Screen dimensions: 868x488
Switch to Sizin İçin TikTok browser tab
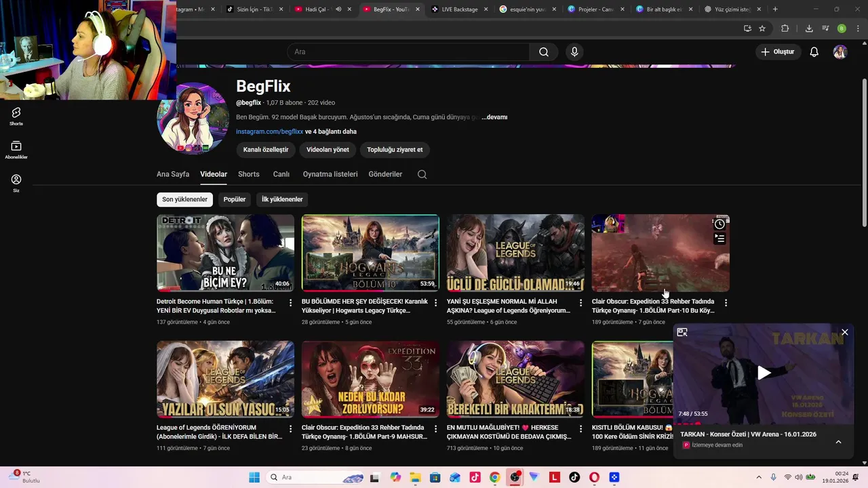(254, 9)
